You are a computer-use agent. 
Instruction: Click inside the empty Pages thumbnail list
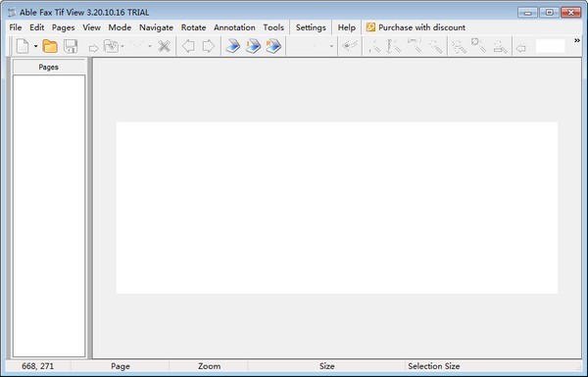pyautogui.click(x=49, y=215)
